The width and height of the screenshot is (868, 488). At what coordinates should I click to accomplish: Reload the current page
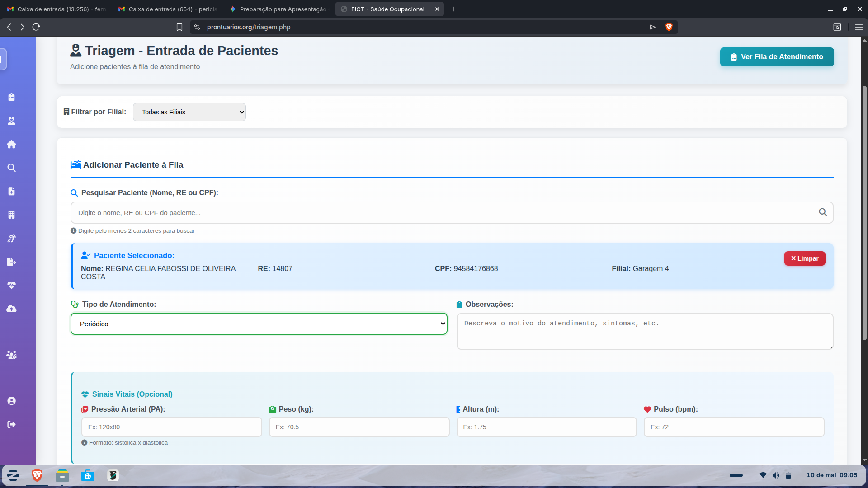coord(36,27)
